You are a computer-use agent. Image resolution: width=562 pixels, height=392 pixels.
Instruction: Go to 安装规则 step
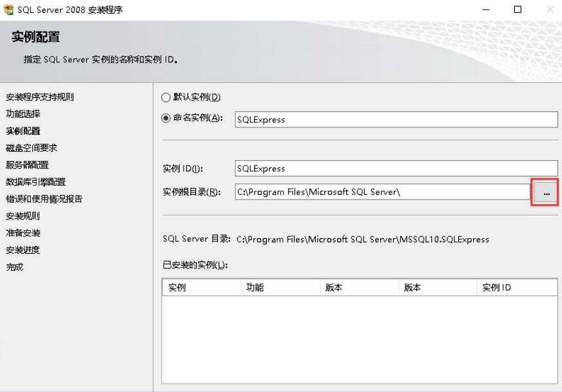[23, 216]
